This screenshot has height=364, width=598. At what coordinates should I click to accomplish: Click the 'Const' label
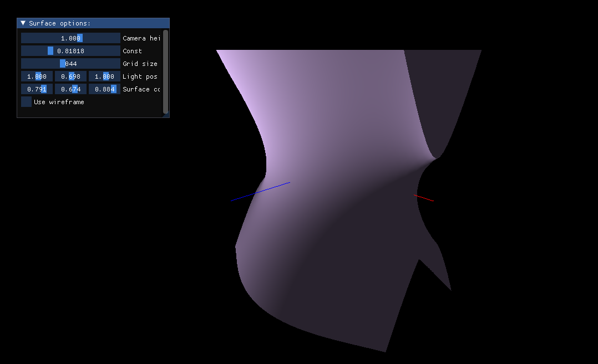pos(133,51)
